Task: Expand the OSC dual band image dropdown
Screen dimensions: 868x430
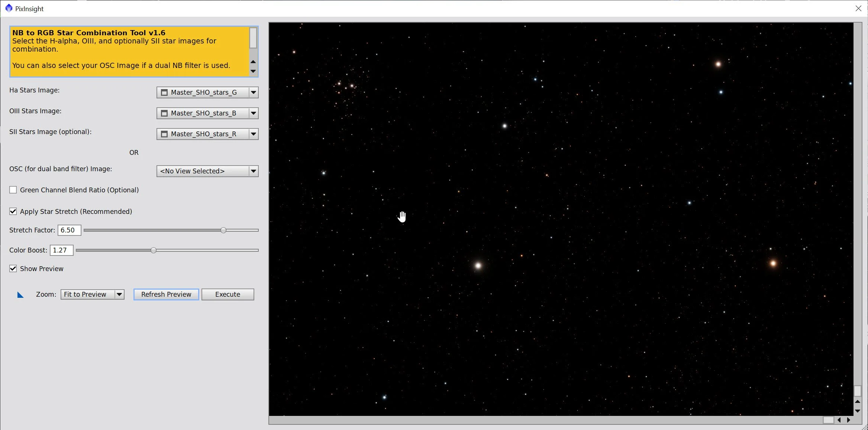Action: (x=254, y=171)
